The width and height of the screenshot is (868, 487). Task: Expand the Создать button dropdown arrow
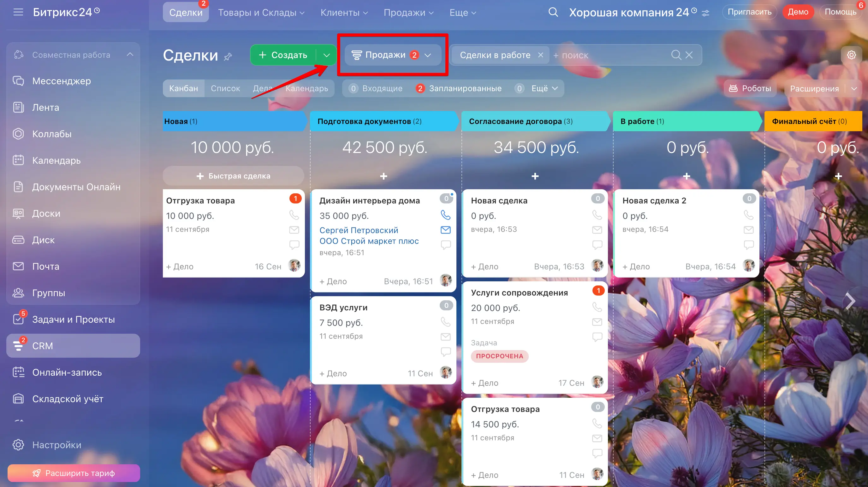[x=326, y=55]
